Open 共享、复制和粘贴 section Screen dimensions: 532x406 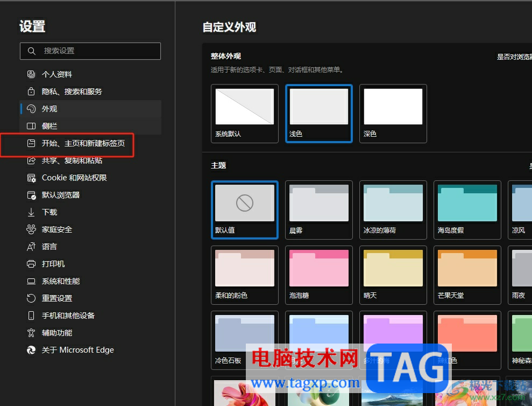pyautogui.click(x=90, y=160)
